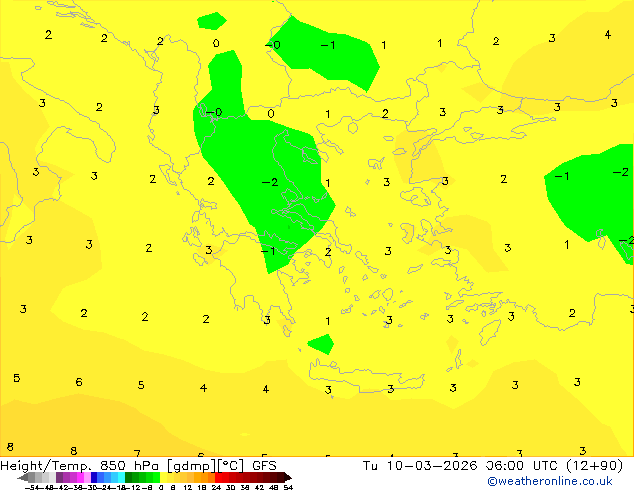Screen dimensions: 634x490
Task: Click the '0' value between '2' and '-0' in top row
Action: coord(216,43)
